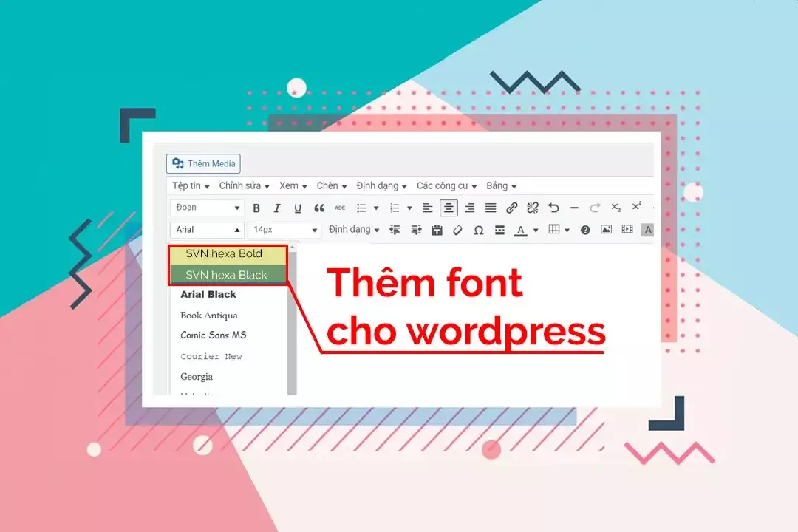This screenshot has width=798, height=532.
Task: Click the Thêm Media button
Action: (x=203, y=163)
